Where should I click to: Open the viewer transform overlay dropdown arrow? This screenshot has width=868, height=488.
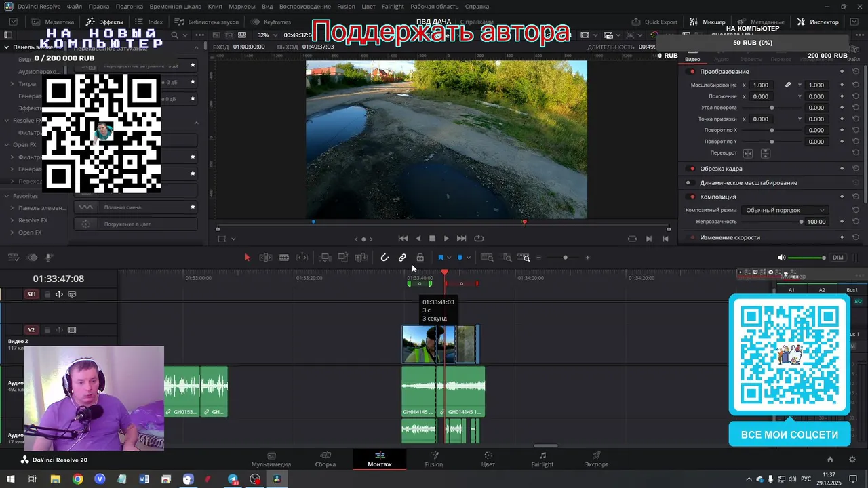[233, 239]
